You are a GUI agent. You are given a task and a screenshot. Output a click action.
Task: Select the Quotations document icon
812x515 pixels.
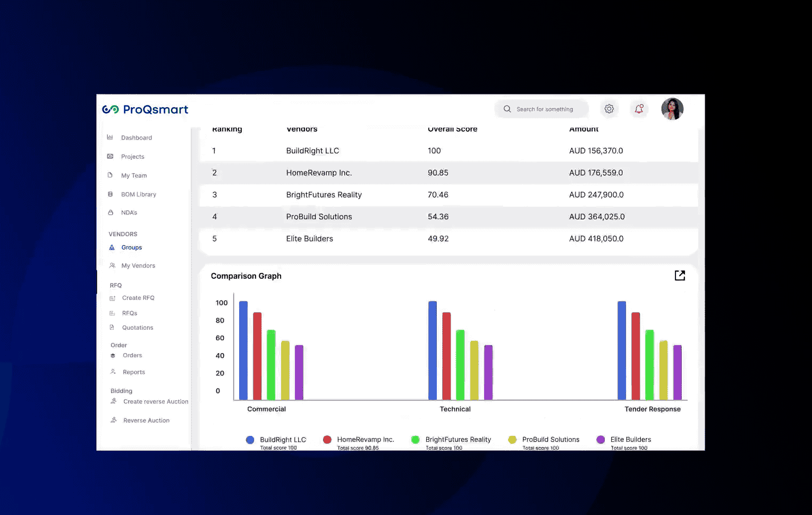tap(113, 327)
